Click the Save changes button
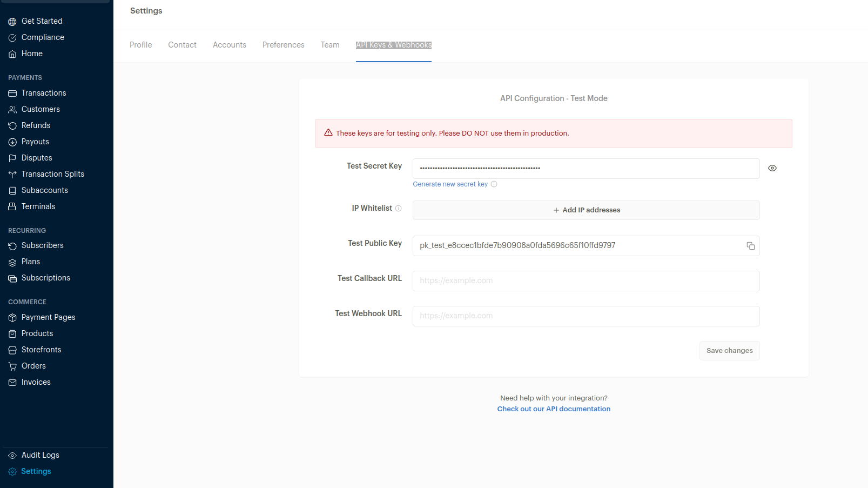The height and width of the screenshot is (488, 868). point(729,350)
